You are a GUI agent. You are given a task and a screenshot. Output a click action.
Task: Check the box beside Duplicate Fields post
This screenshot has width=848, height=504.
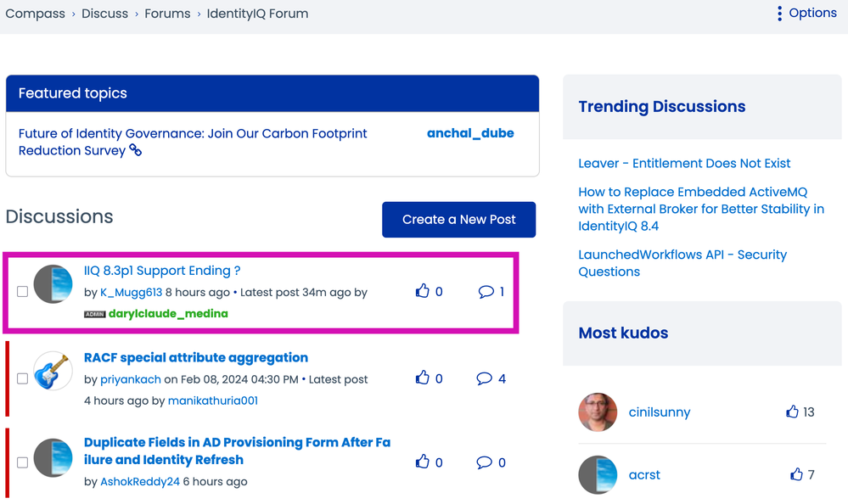point(23,462)
